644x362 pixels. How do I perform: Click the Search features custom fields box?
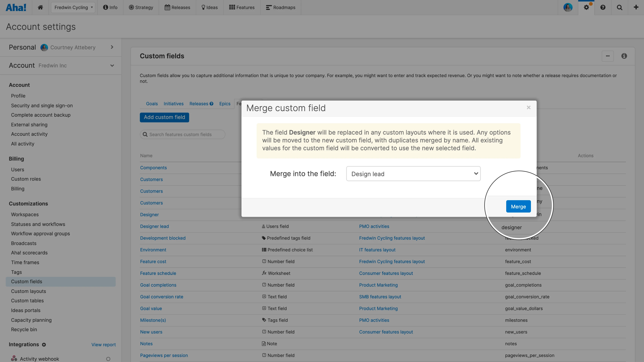[183, 134]
